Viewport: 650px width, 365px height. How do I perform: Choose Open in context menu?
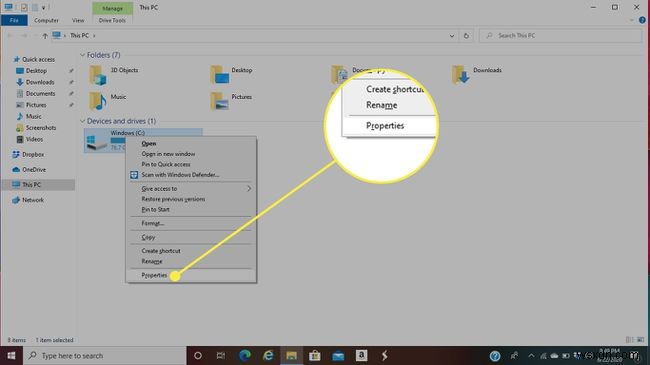(x=149, y=144)
